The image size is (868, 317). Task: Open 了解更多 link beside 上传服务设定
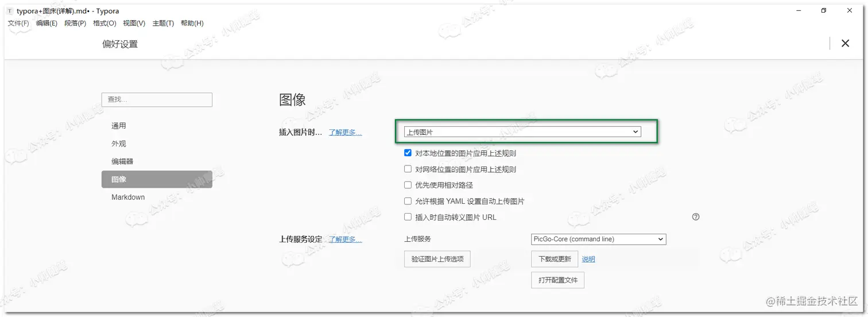[x=345, y=239]
